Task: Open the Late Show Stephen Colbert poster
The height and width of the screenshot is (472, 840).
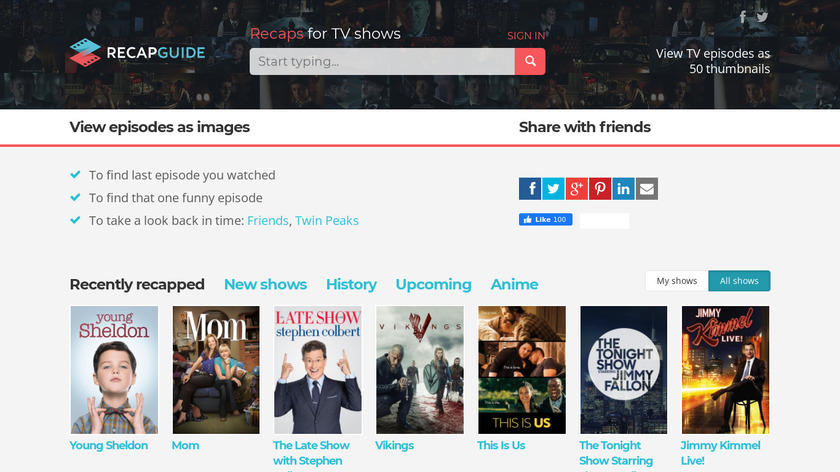Action: pyautogui.click(x=318, y=370)
